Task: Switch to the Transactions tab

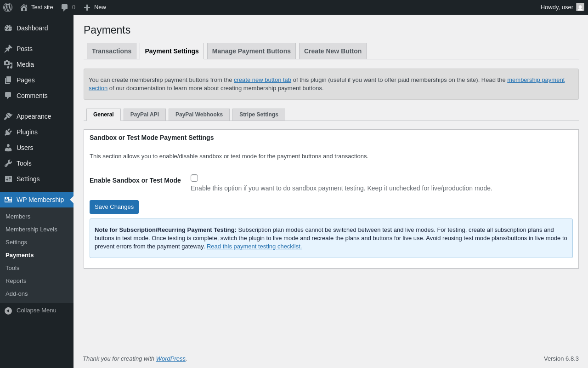Action: tap(112, 51)
